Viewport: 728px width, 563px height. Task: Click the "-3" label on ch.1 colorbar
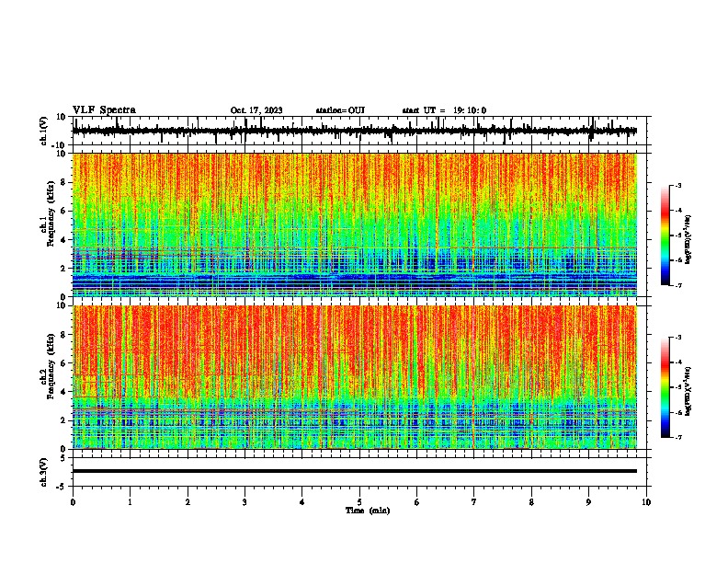(x=677, y=185)
